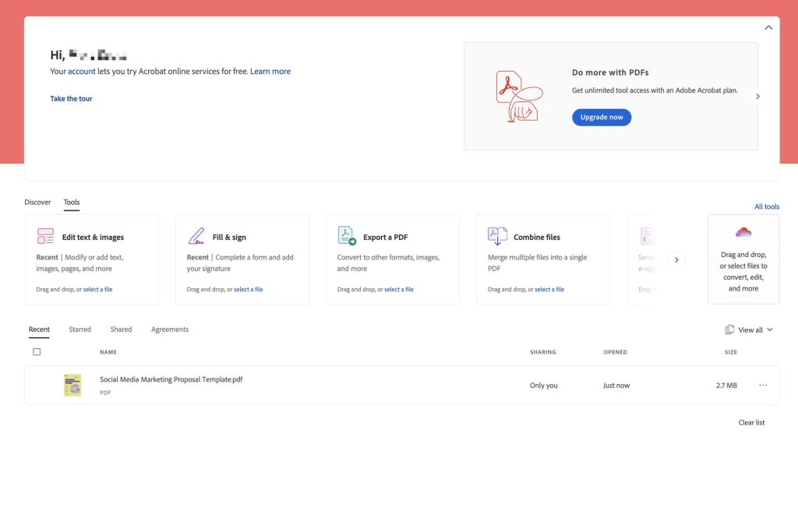Click select a file under Combine files
The height and width of the screenshot is (532, 798).
(x=549, y=289)
